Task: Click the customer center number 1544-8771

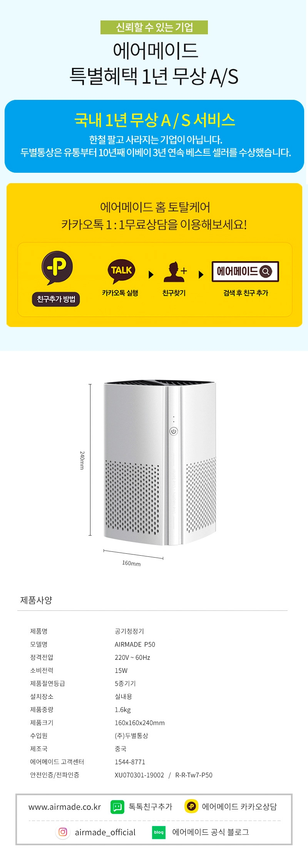Action: [130, 762]
